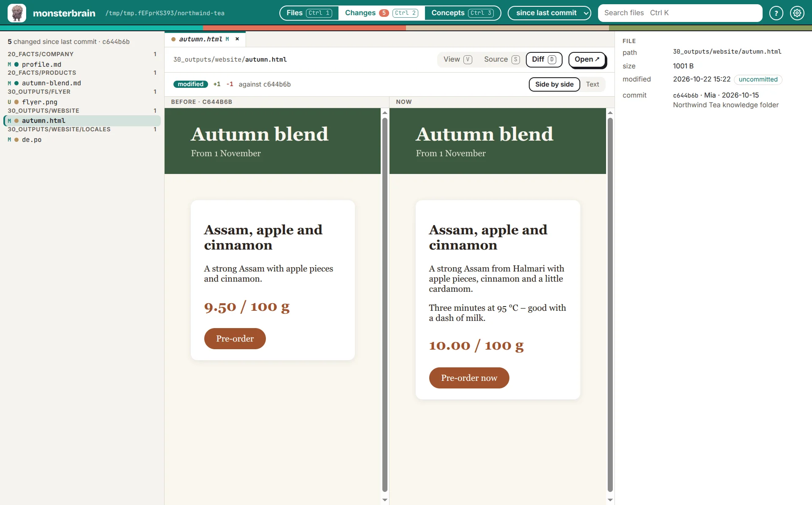Click the olive segment of the color bar
The height and width of the screenshot is (505, 812).
(710, 28)
